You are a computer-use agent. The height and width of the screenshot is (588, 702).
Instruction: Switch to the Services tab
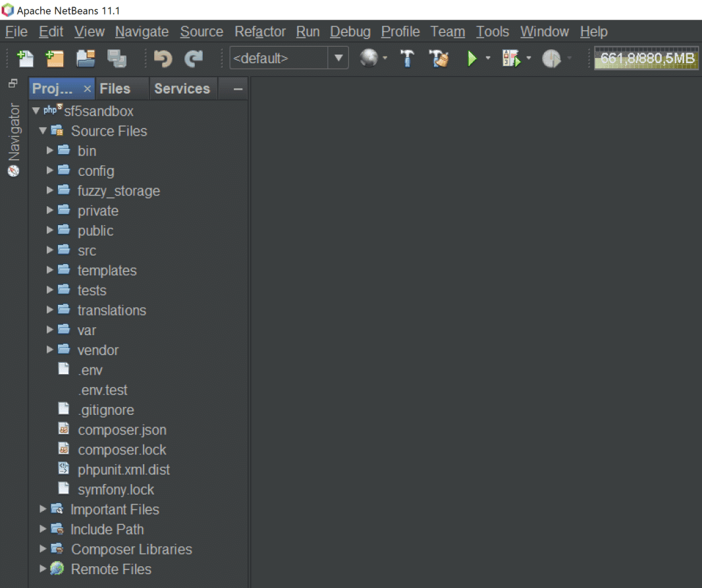(x=182, y=89)
